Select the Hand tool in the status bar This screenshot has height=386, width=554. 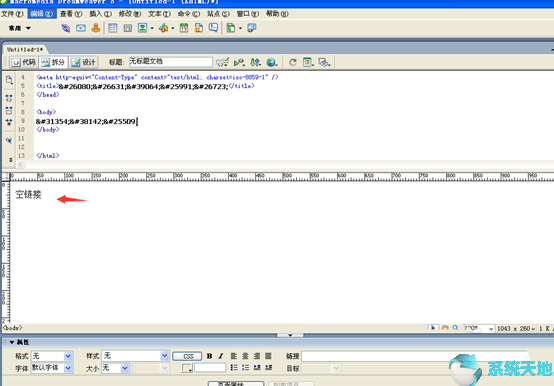click(x=445, y=328)
